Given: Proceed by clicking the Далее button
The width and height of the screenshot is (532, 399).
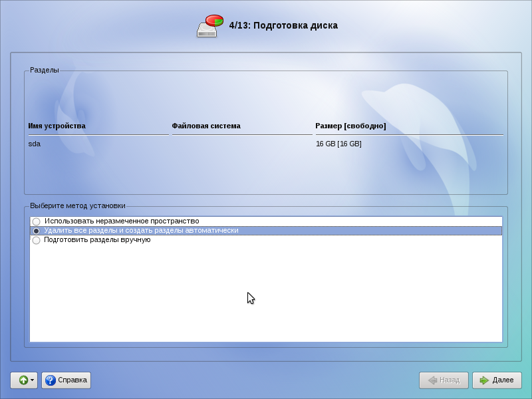Looking at the screenshot, I should click(x=497, y=380).
